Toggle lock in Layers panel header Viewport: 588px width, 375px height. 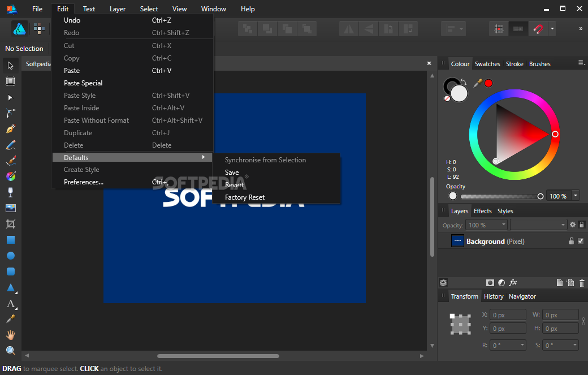(582, 225)
